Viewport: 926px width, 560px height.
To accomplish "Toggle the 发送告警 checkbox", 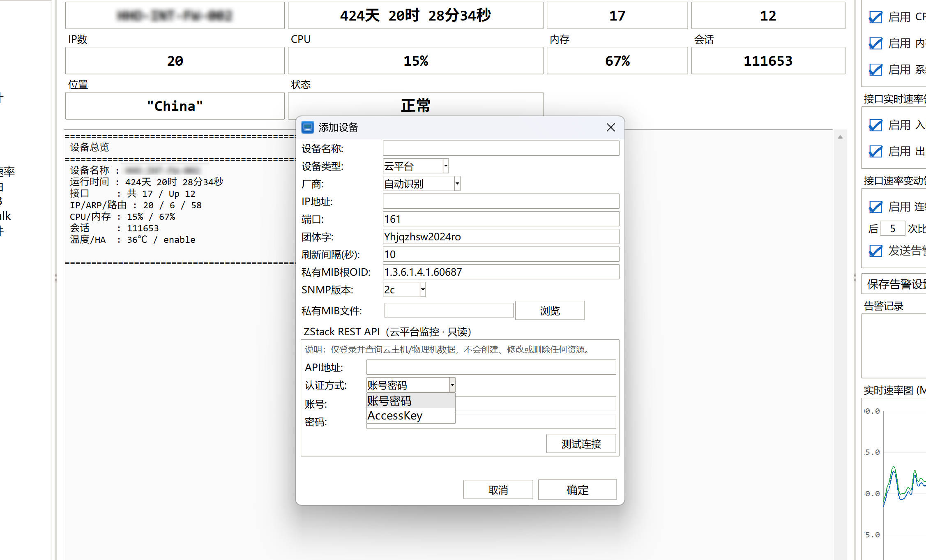I will (875, 251).
